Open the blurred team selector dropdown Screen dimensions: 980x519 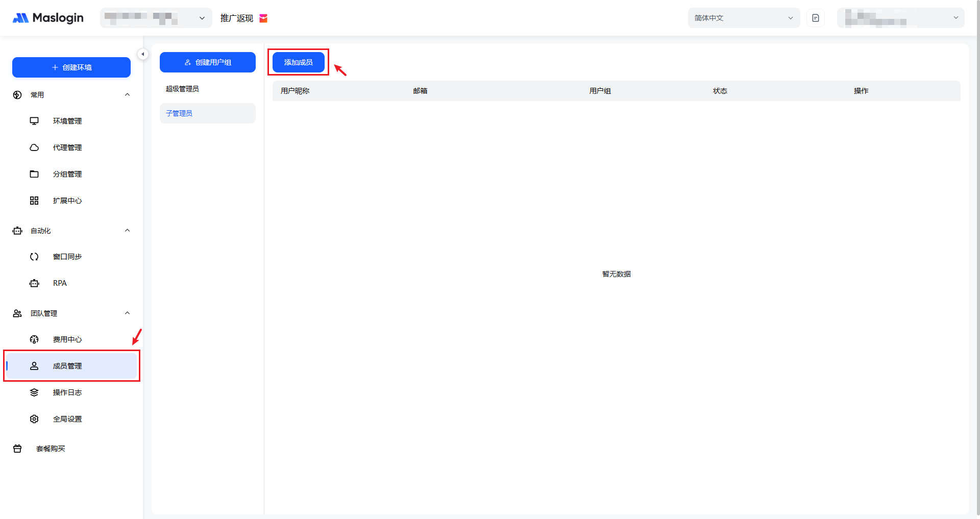(156, 18)
